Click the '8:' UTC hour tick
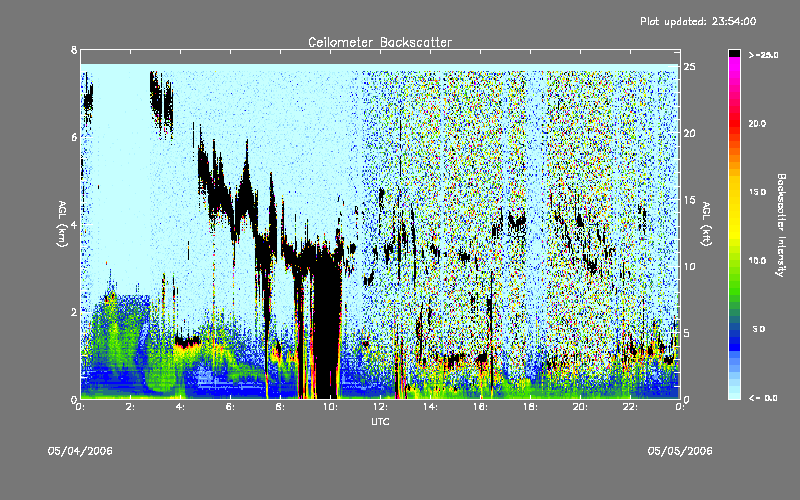 click(280, 407)
